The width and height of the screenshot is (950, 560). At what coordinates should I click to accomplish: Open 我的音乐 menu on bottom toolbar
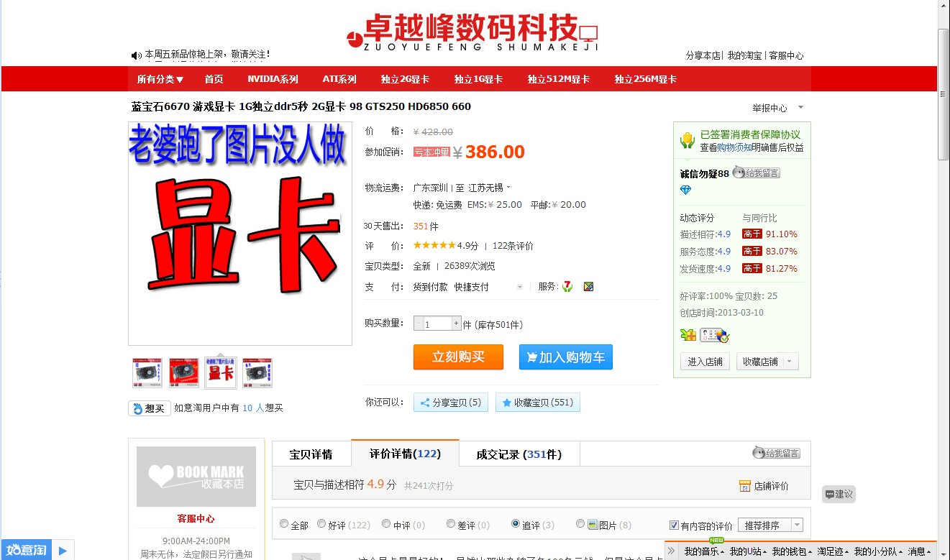tap(705, 551)
